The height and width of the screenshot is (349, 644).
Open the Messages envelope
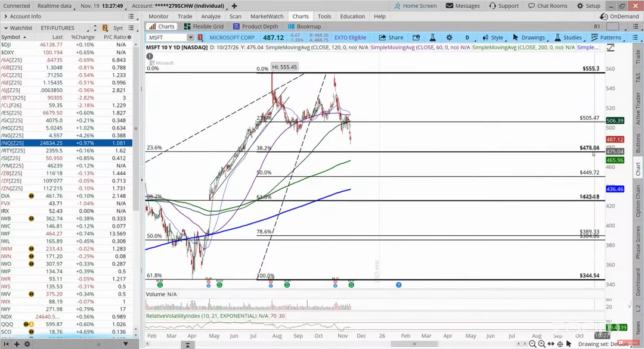(463, 6)
